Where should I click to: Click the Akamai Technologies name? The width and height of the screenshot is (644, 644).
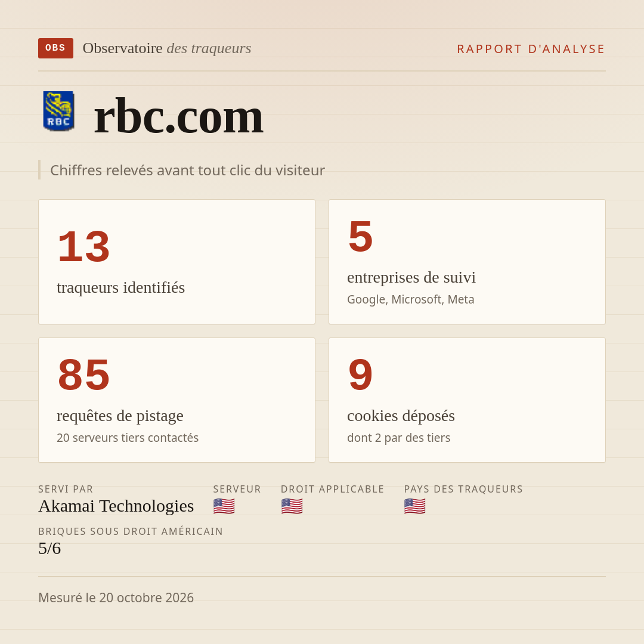[x=116, y=506]
